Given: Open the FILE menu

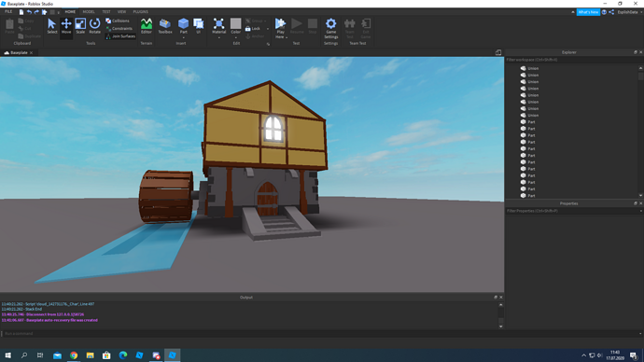Looking at the screenshot, I should click(x=8, y=12).
